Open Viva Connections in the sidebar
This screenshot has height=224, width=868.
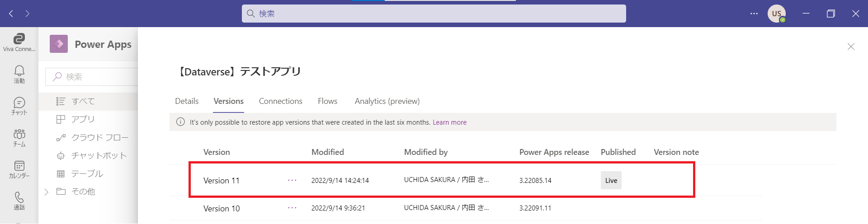[19, 42]
